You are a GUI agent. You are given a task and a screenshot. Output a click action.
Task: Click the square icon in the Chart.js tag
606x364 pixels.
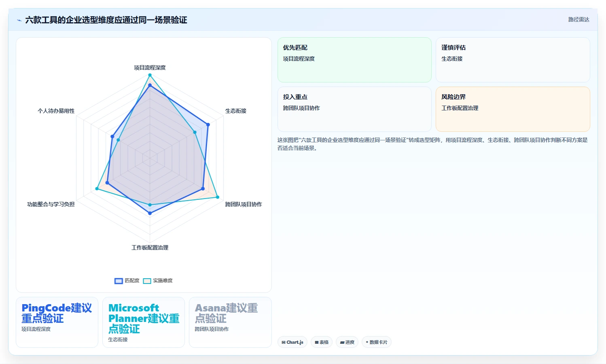pyautogui.click(x=284, y=342)
